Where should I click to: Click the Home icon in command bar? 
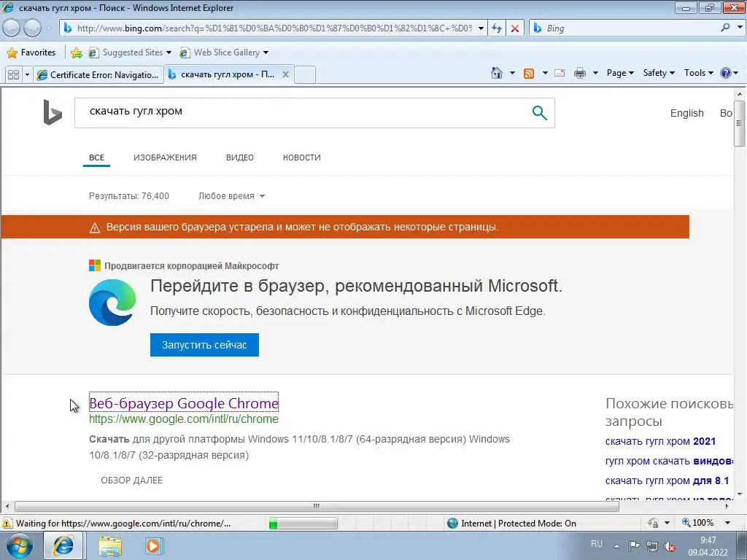[x=496, y=73]
